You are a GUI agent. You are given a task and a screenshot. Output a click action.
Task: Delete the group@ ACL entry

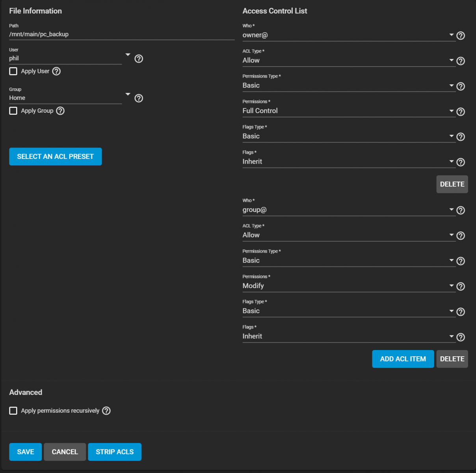(x=452, y=359)
